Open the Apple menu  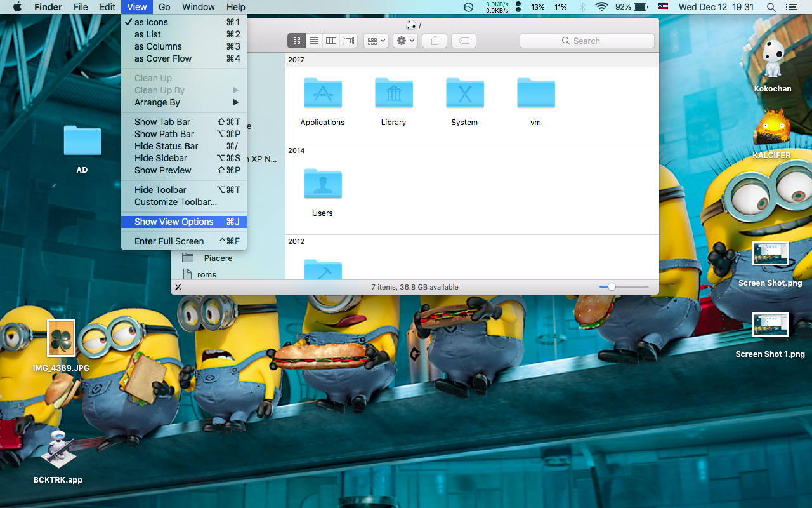click(x=17, y=7)
